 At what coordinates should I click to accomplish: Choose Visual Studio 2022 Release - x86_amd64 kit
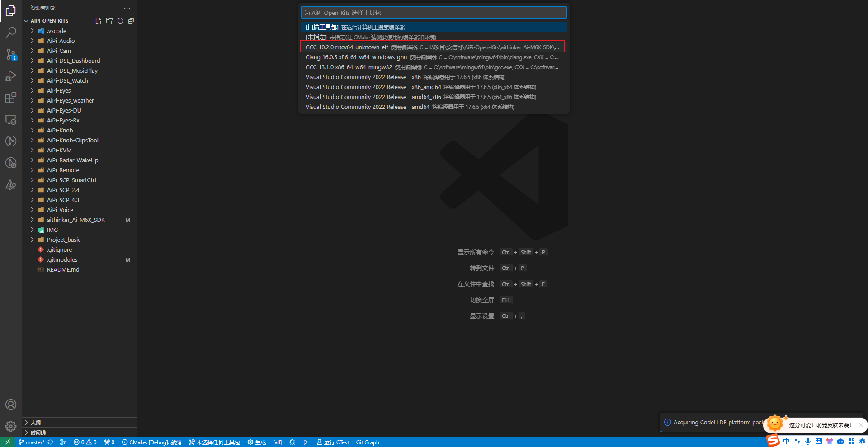pyautogui.click(x=434, y=87)
